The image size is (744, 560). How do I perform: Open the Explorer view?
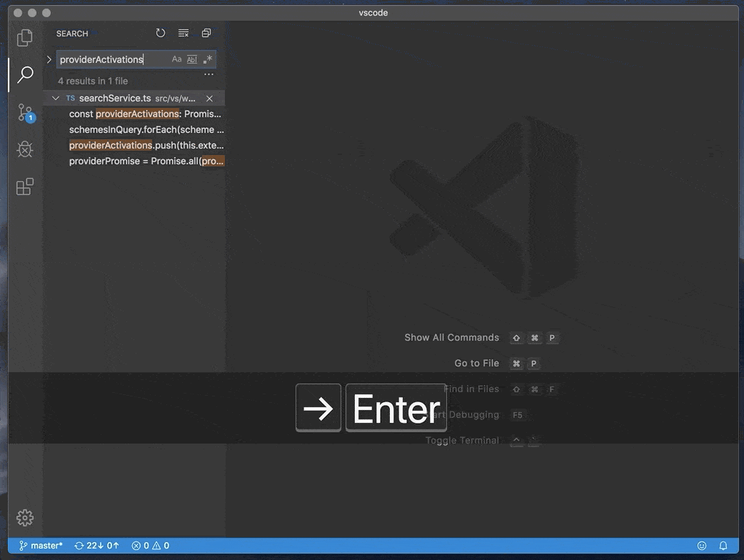pos(24,37)
